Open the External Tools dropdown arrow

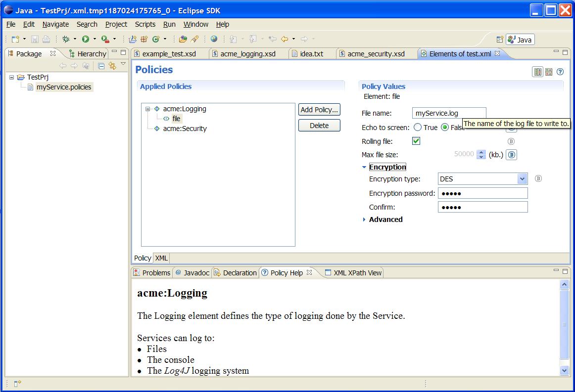(114, 39)
